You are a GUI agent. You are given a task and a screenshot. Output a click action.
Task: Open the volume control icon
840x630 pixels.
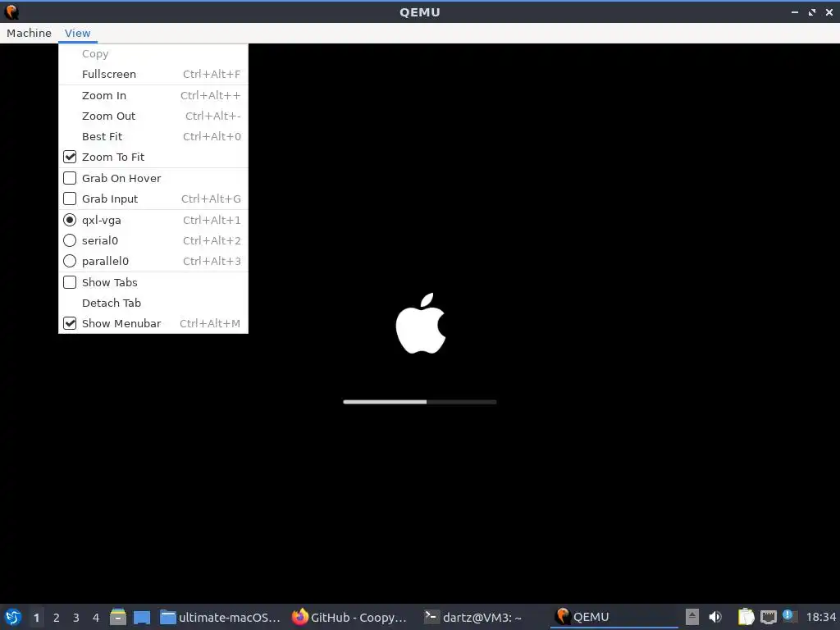pyautogui.click(x=715, y=617)
